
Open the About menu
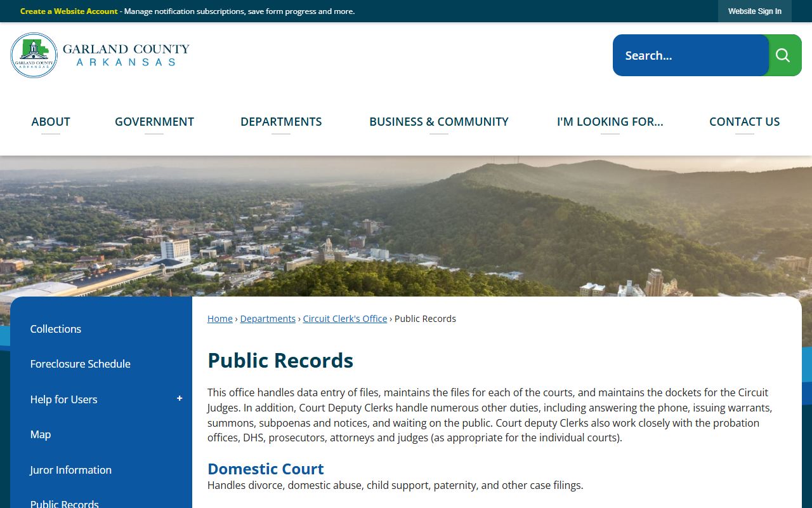[51, 122]
